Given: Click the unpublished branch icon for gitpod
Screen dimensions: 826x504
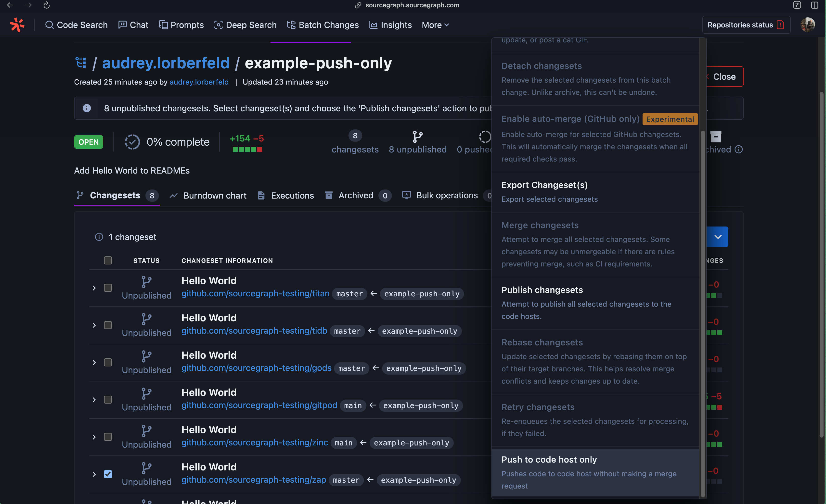Looking at the screenshot, I should pos(146,393).
